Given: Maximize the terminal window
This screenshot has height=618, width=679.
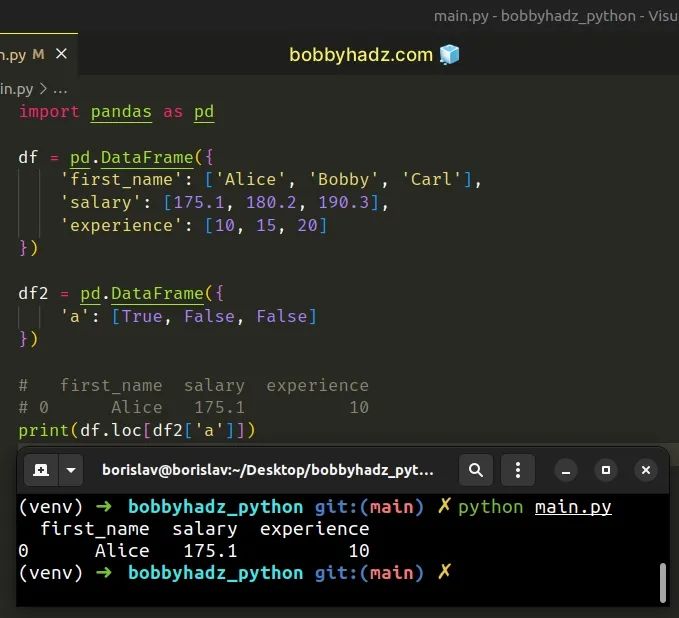Looking at the screenshot, I should pos(606,470).
